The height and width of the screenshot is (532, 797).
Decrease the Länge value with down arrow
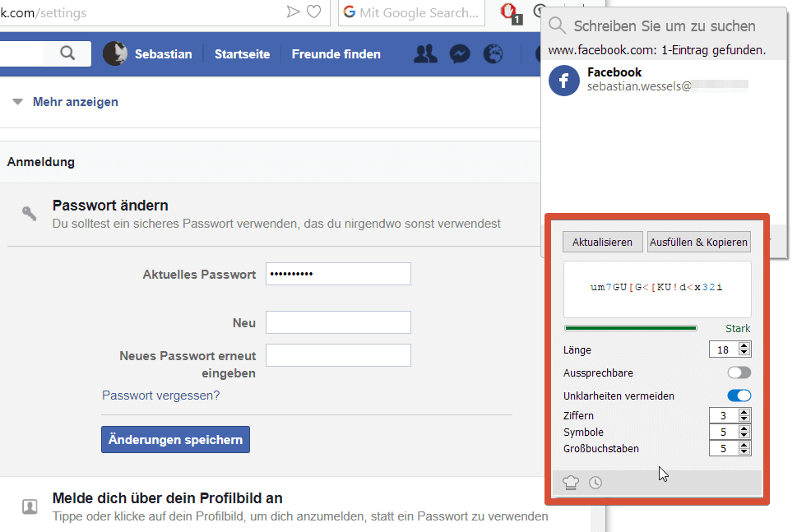click(744, 353)
